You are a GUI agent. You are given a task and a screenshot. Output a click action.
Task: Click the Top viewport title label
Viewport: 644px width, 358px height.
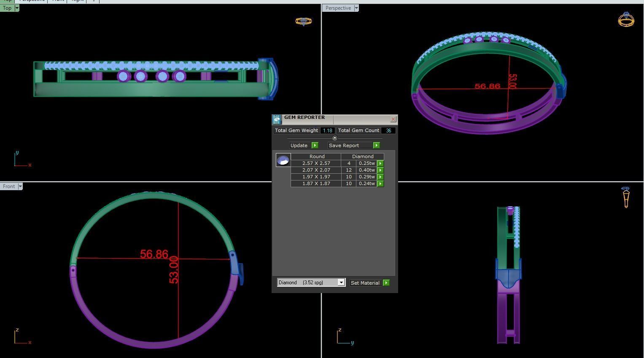click(x=7, y=8)
